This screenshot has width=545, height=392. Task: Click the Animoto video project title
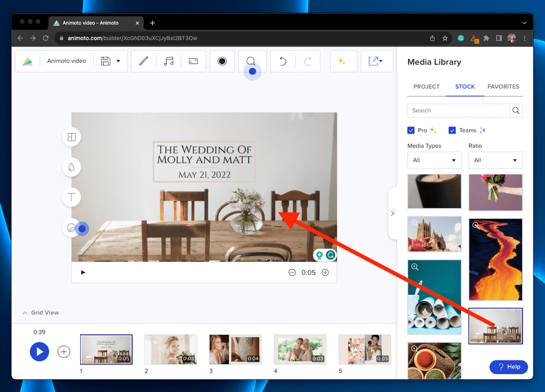66,61
